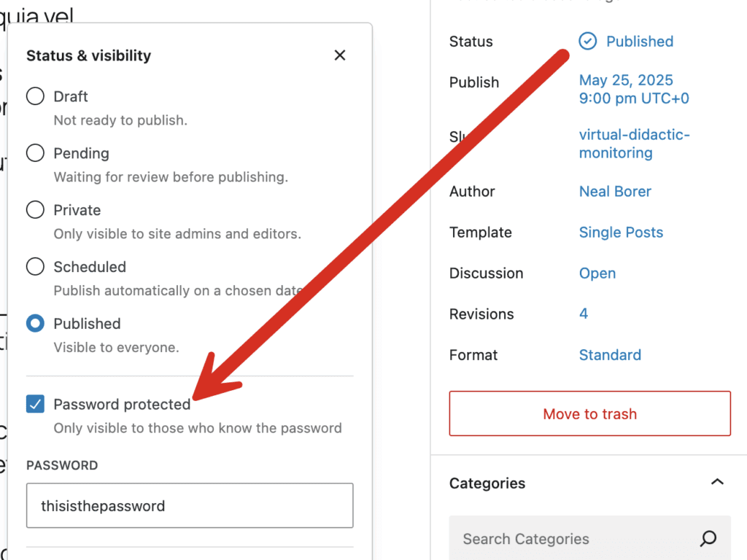This screenshot has height=560, width=747.
Task: Open the Discussion settings
Action: pos(597,273)
